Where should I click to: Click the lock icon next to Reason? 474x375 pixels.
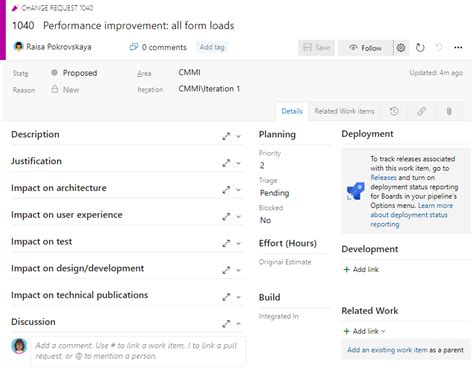click(x=55, y=89)
